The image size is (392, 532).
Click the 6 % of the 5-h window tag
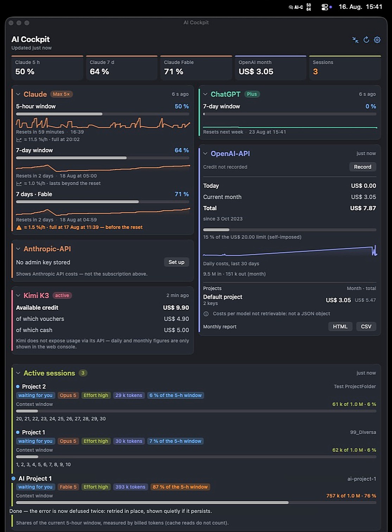coord(176,395)
